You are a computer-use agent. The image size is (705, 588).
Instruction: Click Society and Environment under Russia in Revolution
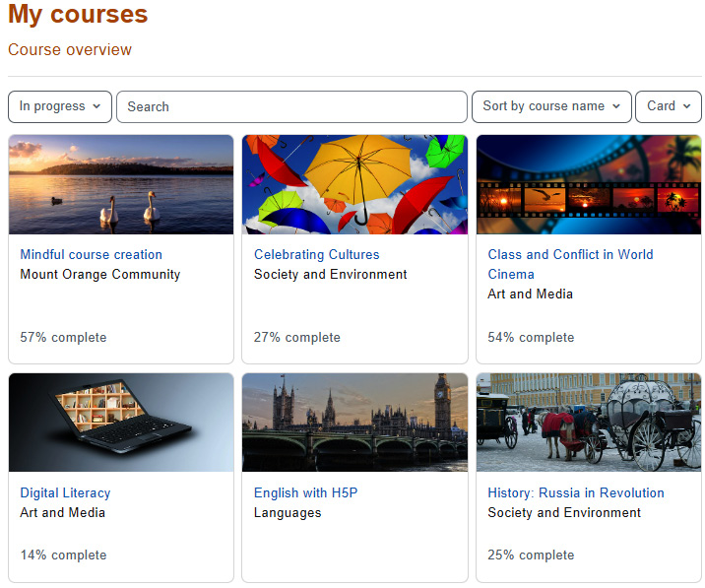coord(564,513)
